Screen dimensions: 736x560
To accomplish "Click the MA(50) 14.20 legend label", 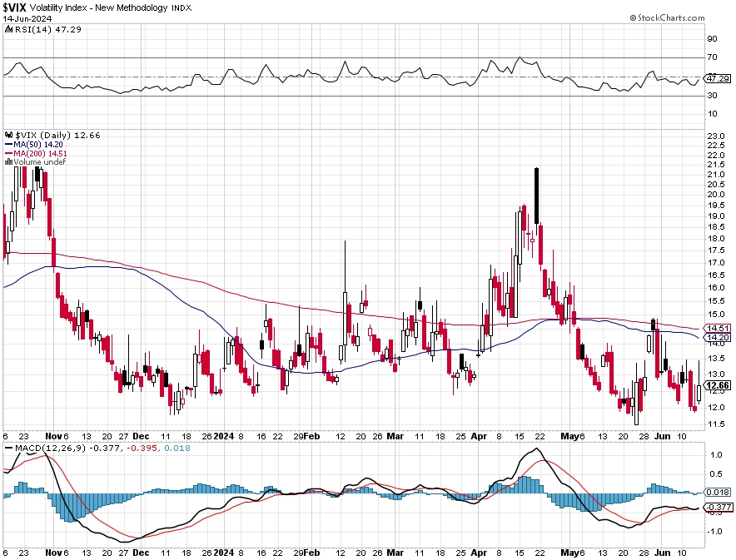I will click(38, 145).
